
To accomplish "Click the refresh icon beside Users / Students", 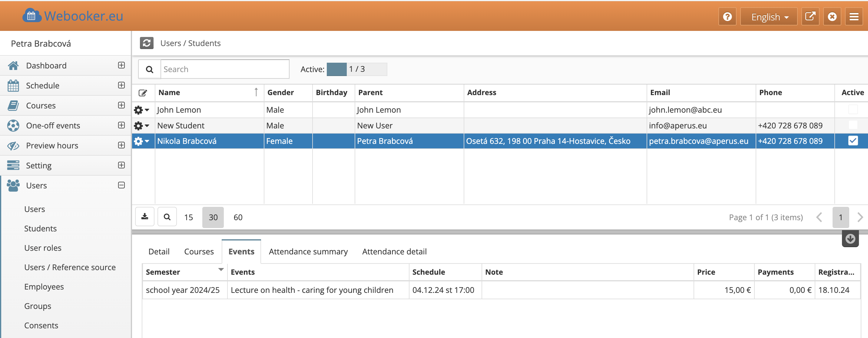I will pos(147,43).
